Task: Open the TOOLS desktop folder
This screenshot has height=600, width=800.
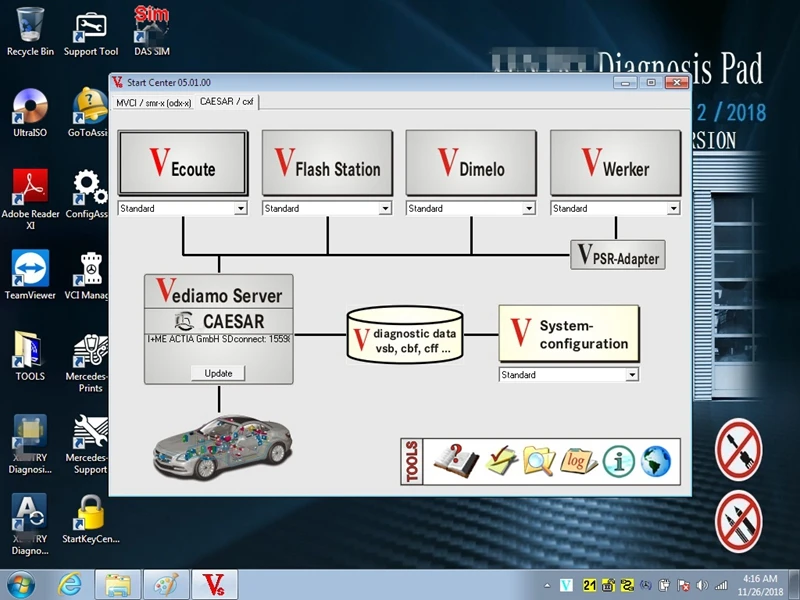Action: coord(30,356)
